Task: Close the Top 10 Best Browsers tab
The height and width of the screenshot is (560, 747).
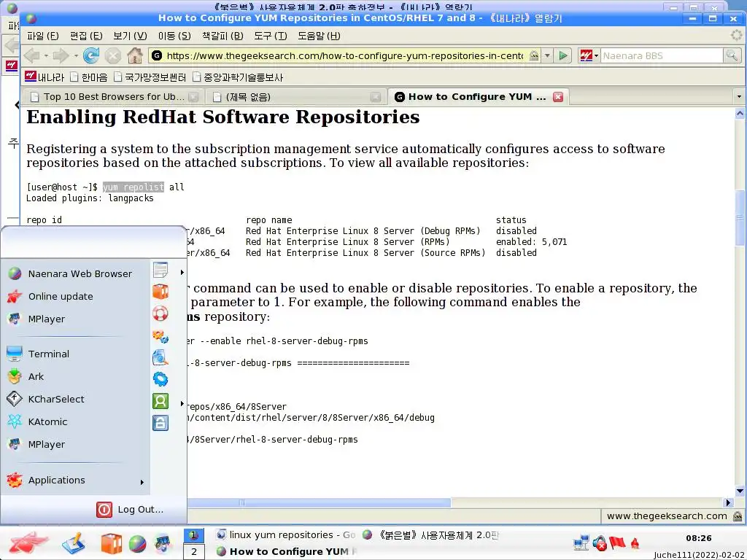Action: pos(193,97)
